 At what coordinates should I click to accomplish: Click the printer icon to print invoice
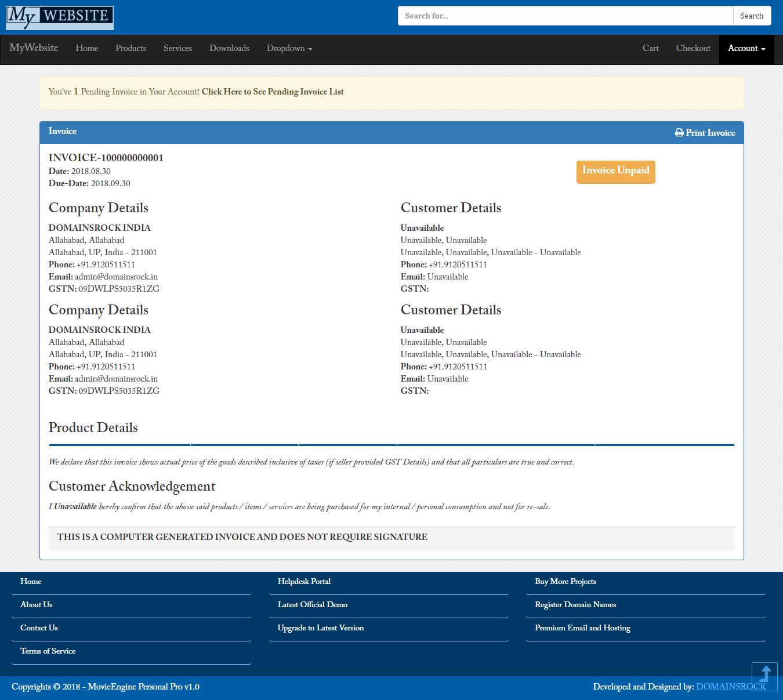pos(680,132)
